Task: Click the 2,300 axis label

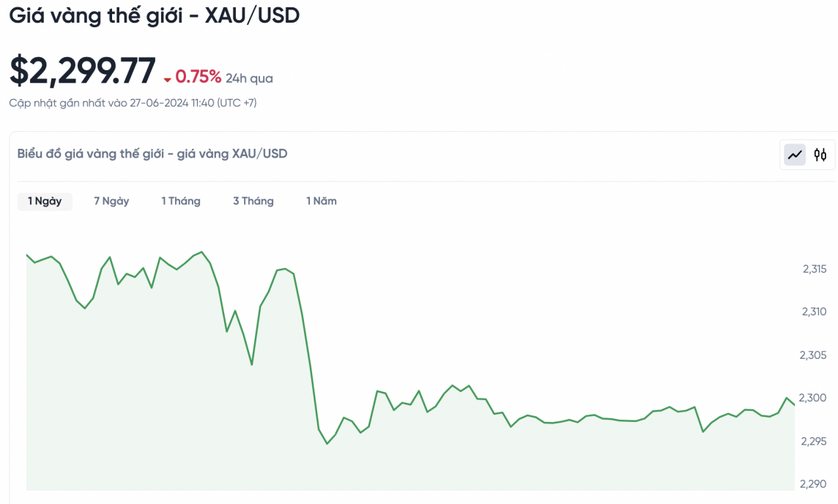Action: point(815,398)
